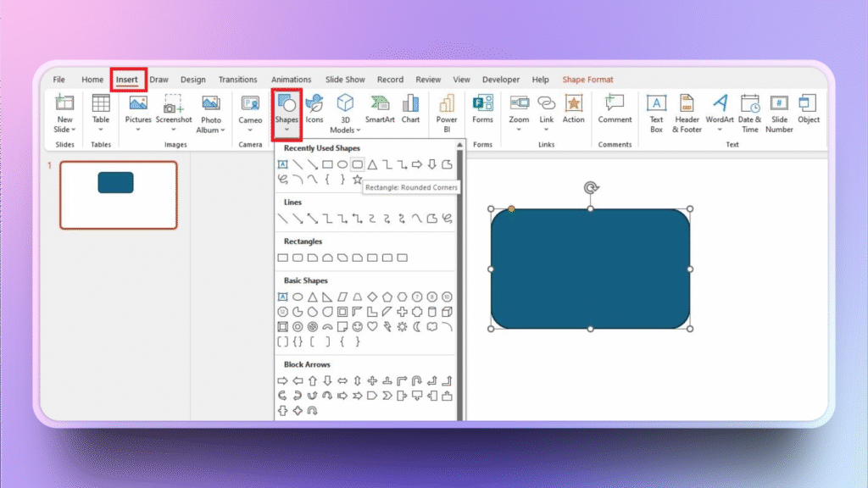Expand the 3D Models dropdown

pos(345,130)
